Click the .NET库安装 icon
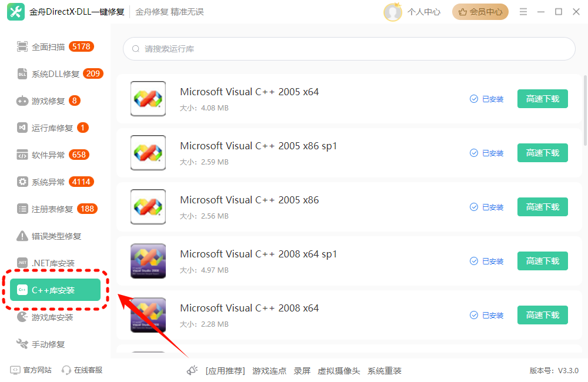The width and height of the screenshot is (588, 382). tap(22, 263)
